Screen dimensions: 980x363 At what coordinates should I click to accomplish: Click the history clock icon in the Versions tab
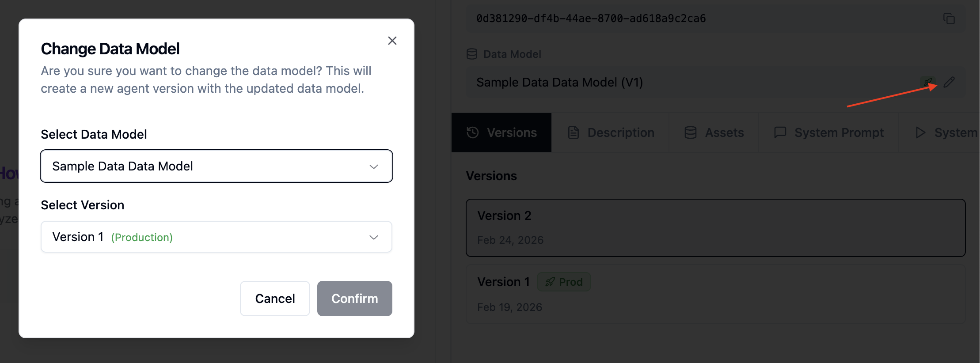click(x=472, y=132)
